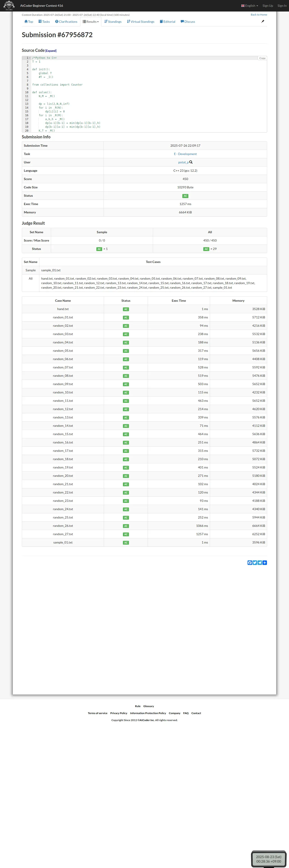The height and width of the screenshot is (868, 289).
Task: Open the Company footer link
Action: 175,713
